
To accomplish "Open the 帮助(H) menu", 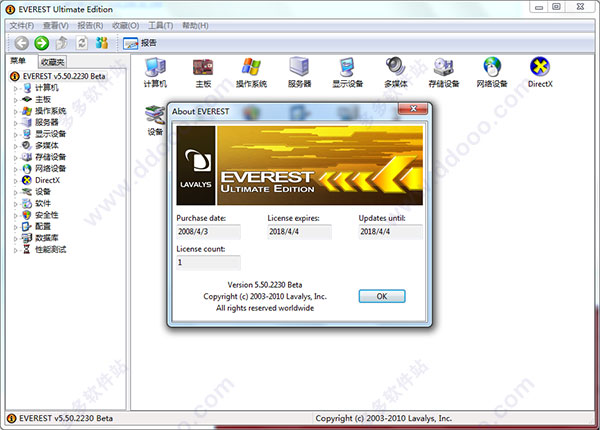I will coord(195,26).
